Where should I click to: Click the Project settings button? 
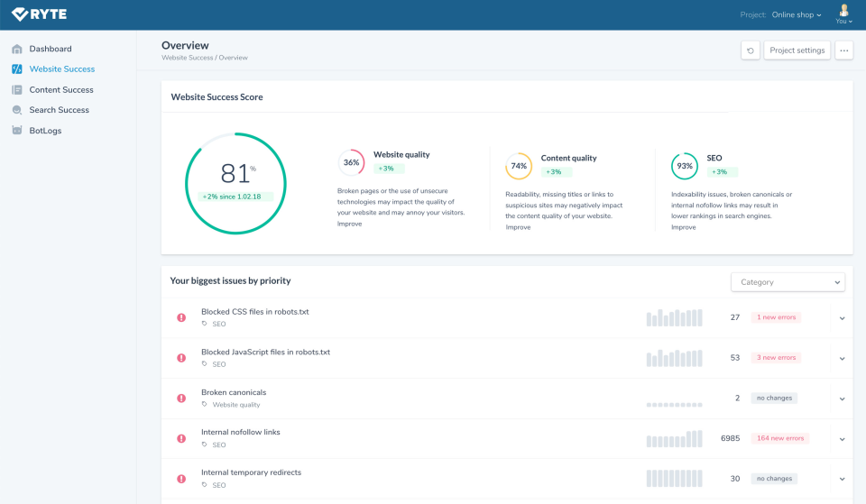coord(797,50)
